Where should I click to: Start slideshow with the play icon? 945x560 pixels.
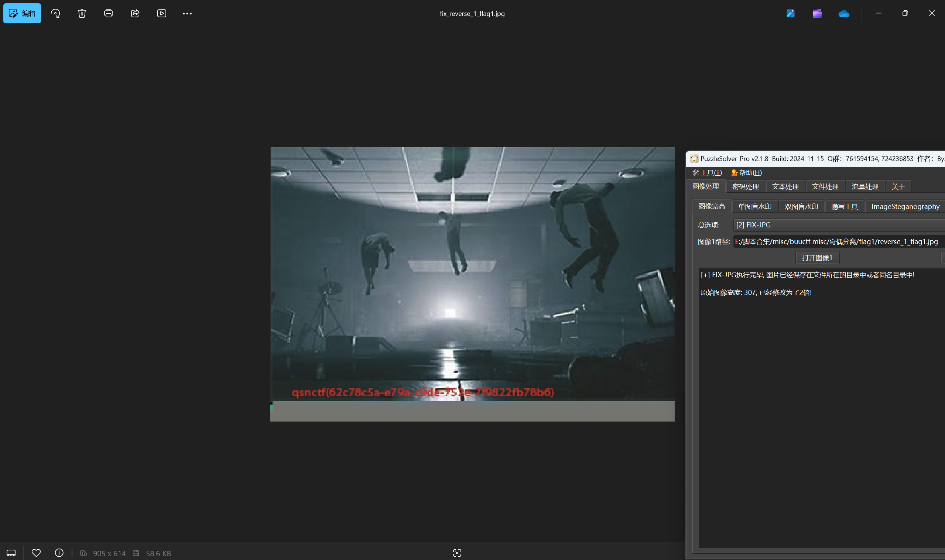[x=161, y=13]
